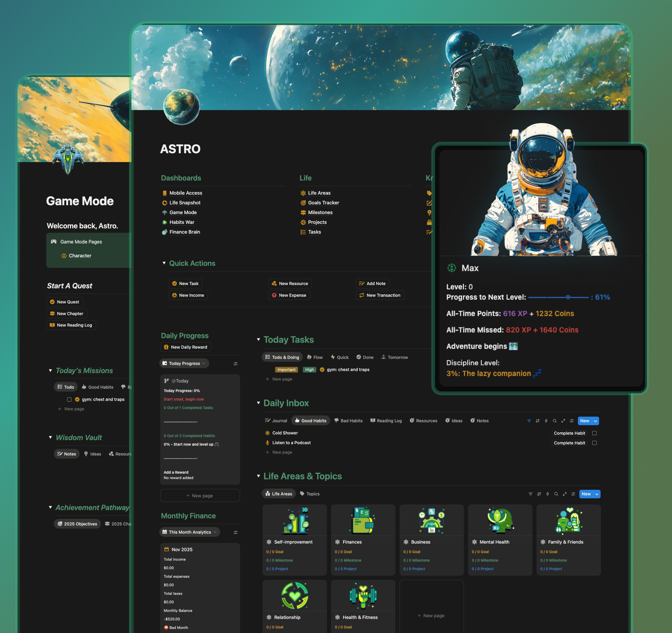The height and width of the screenshot is (633, 672).
Task: Switch to the Tomorrow tasks tab
Action: click(394, 357)
